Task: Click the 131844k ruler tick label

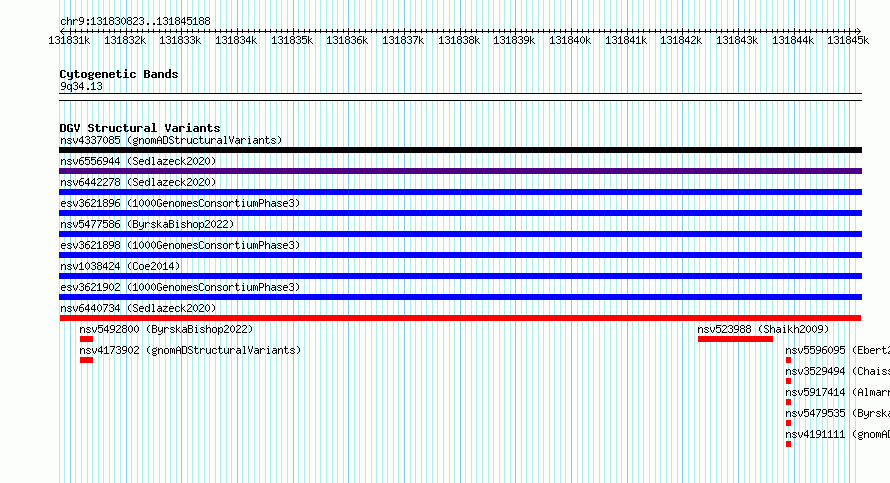Action: point(793,40)
